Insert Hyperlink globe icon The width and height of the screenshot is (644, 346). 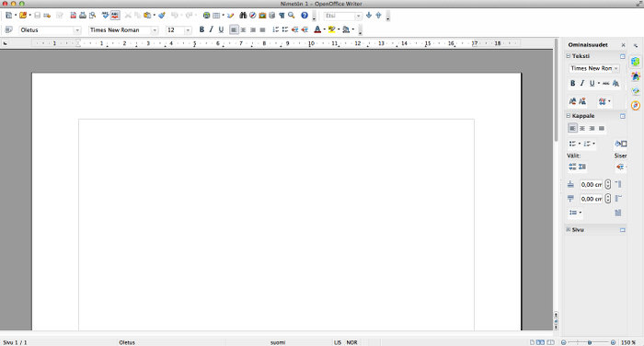(206, 16)
